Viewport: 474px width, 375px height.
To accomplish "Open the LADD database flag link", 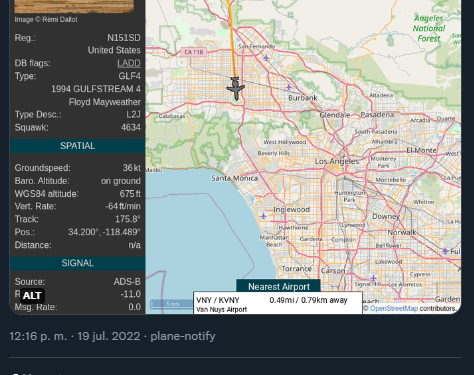I will (129, 63).
